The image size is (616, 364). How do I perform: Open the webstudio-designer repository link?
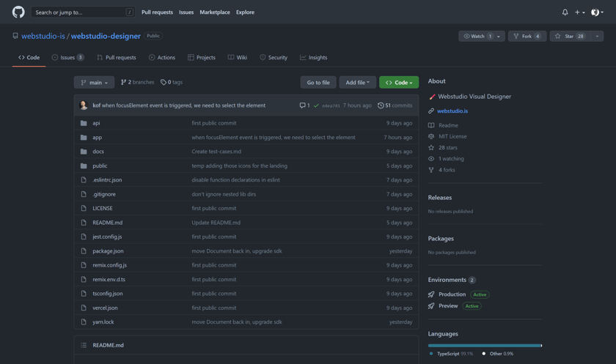(x=106, y=36)
